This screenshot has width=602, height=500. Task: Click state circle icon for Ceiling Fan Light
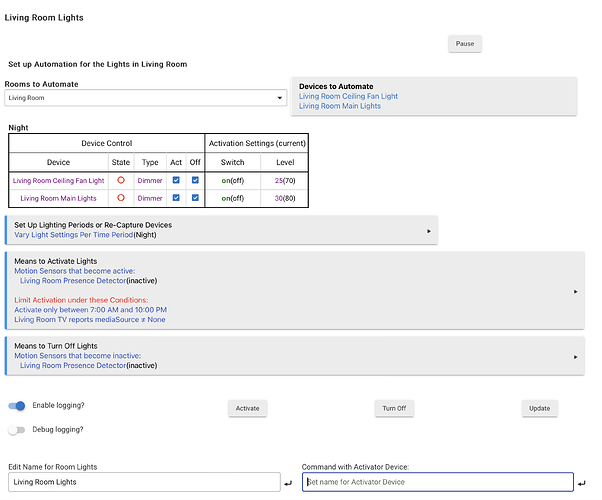121,180
